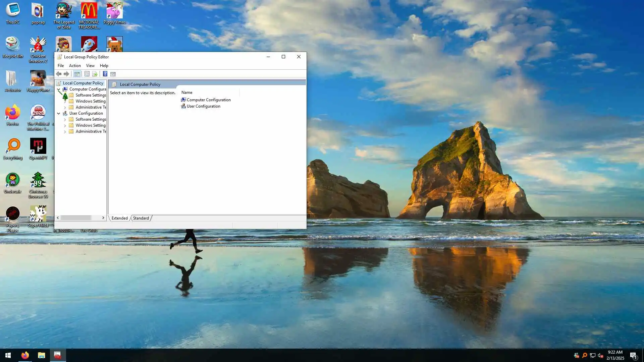Expand Software Settings under User Configuration
This screenshot has width=644, height=362.
(x=65, y=120)
